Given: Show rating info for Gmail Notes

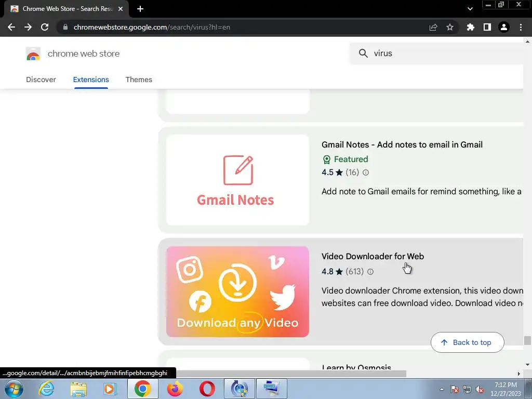Looking at the screenshot, I should [366, 172].
